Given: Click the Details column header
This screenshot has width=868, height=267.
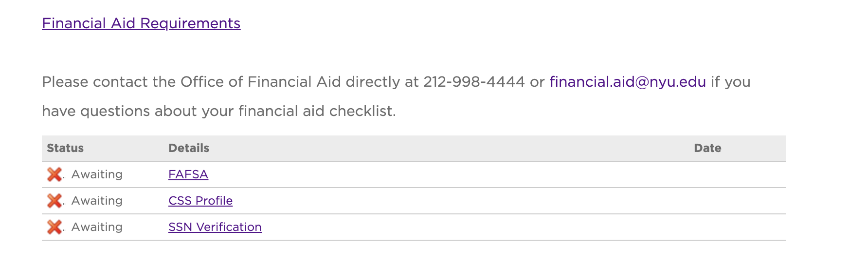Looking at the screenshot, I should click(189, 148).
